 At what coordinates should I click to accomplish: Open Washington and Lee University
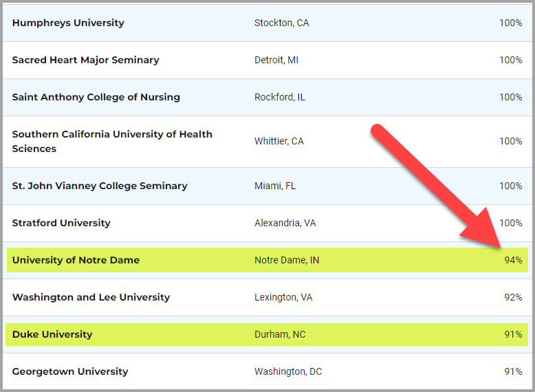(91, 298)
